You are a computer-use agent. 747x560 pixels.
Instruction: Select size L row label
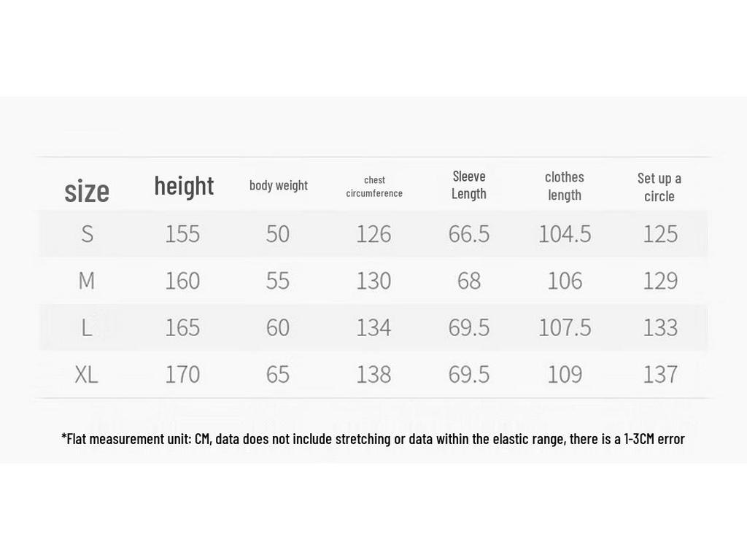[x=87, y=327]
